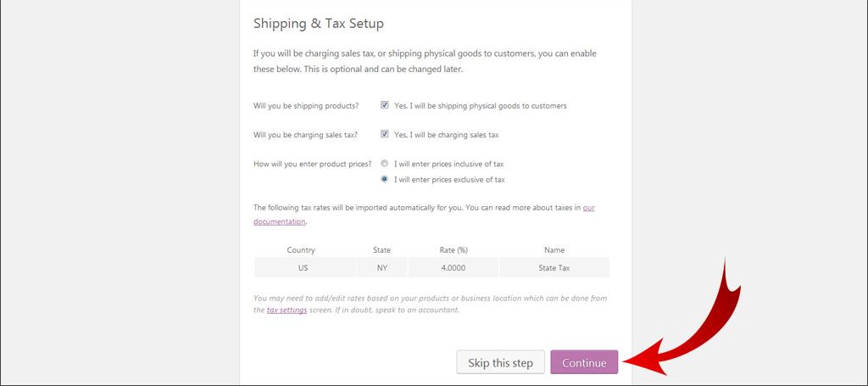This screenshot has width=868, height=386.
Task: Click the US country cell
Action: click(303, 267)
